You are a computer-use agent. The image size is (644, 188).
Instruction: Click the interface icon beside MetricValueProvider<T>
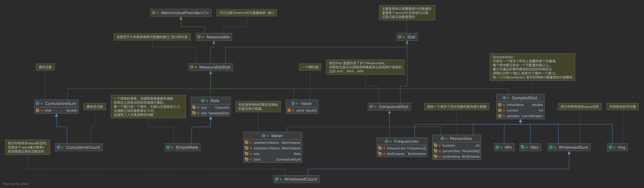154,13
